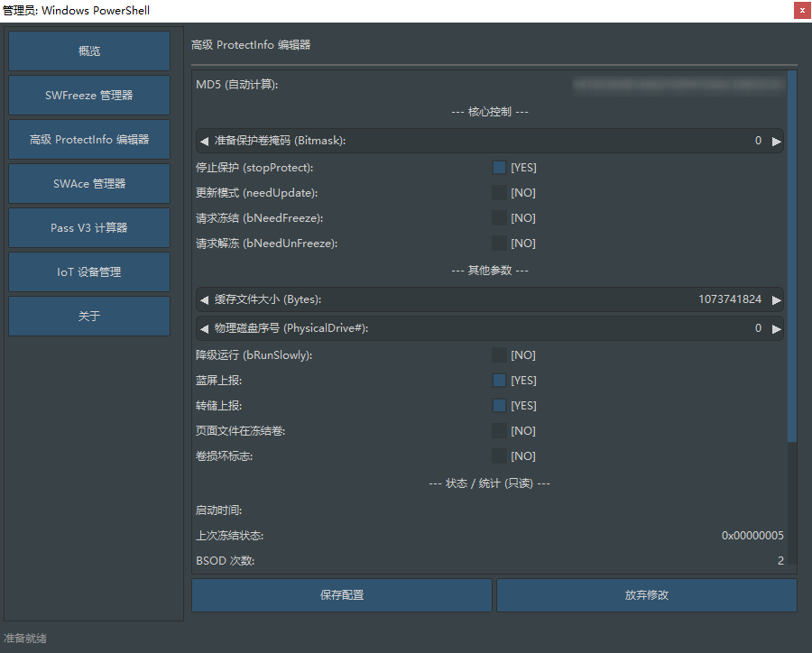Click cache size value 1073741824
The image size is (812, 653).
click(x=730, y=299)
